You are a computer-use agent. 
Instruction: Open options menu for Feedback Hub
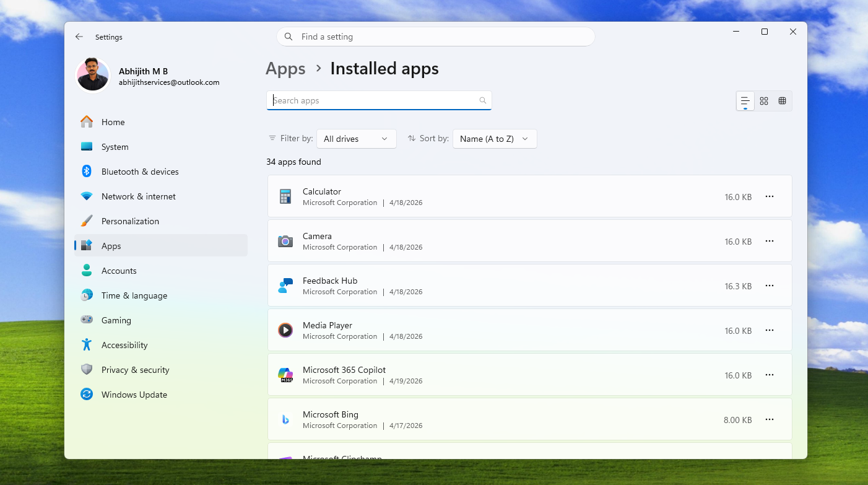pos(769,286)
